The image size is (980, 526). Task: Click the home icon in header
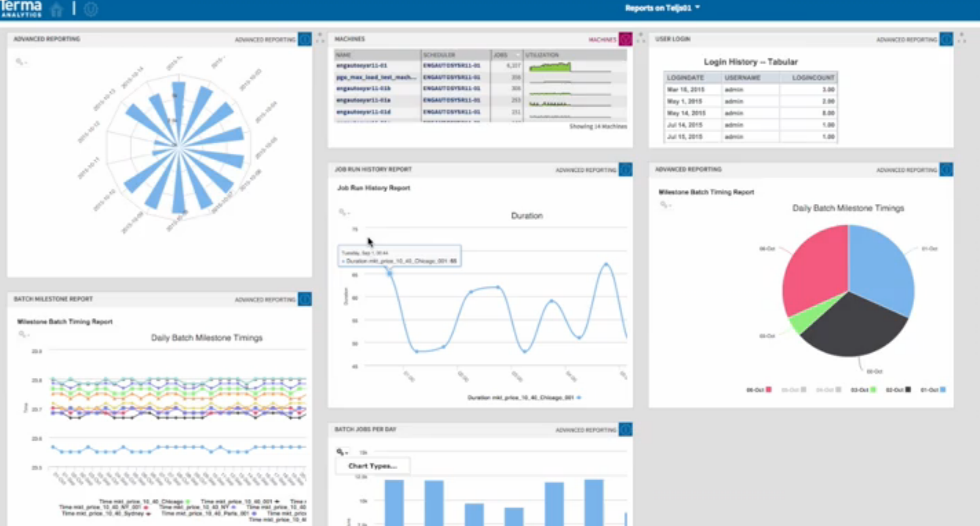click(56, 9)
